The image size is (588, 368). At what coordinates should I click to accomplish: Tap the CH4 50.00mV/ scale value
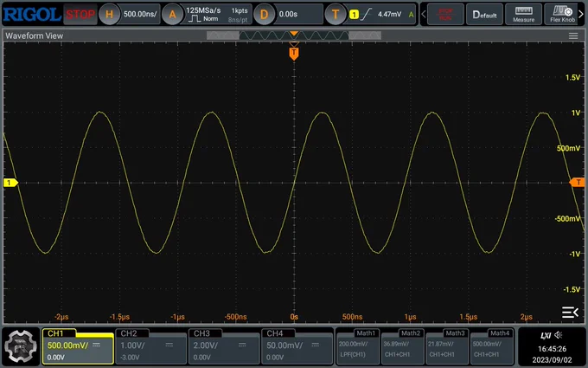coord(284,345)
